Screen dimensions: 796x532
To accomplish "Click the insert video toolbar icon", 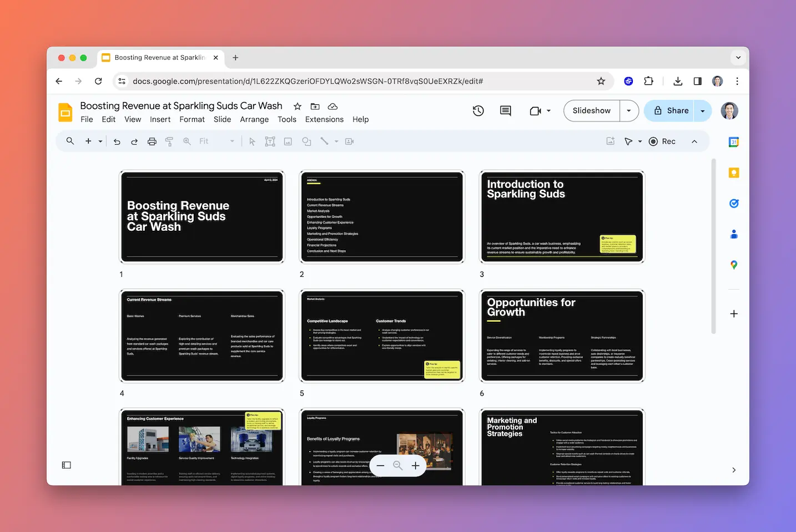I will coord(350,141).
